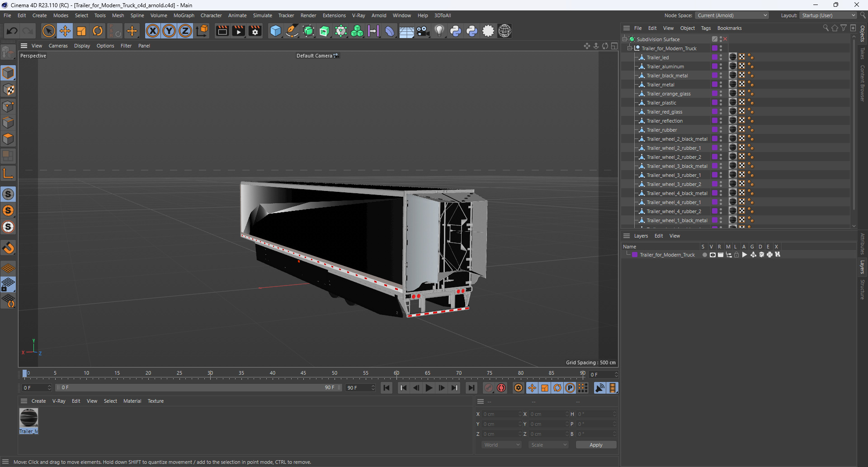The image size is (868, 467).
Task: Add a Cube primitive object
Action: 275,31
